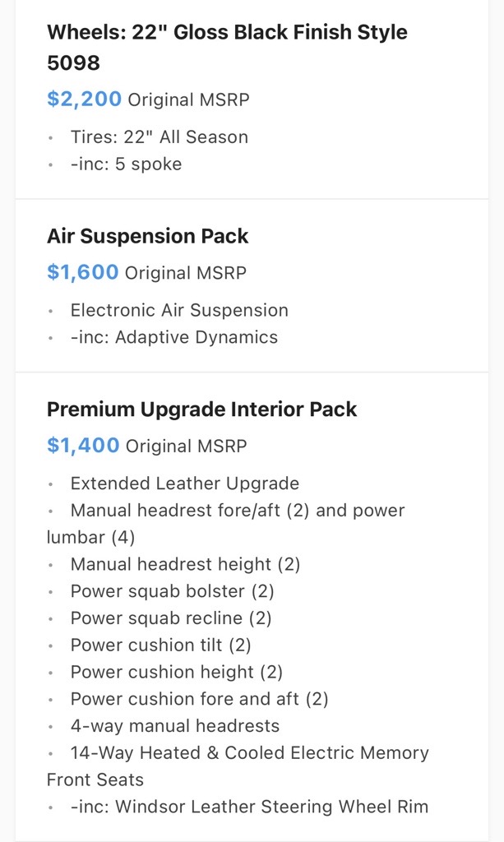
Task: Select the 4-way manual headrests item
Action: click(175, 726)
